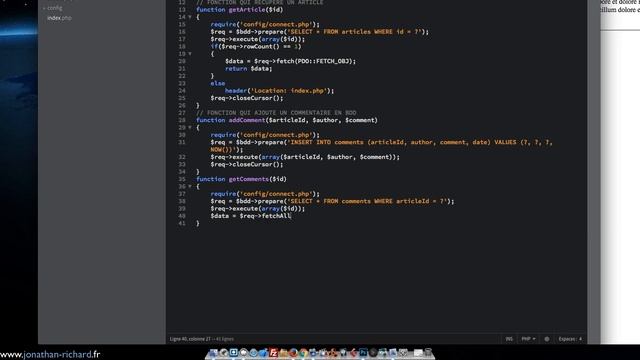
Task: Launch Google Chrome from the dock
Action: (x=303, y=353)
